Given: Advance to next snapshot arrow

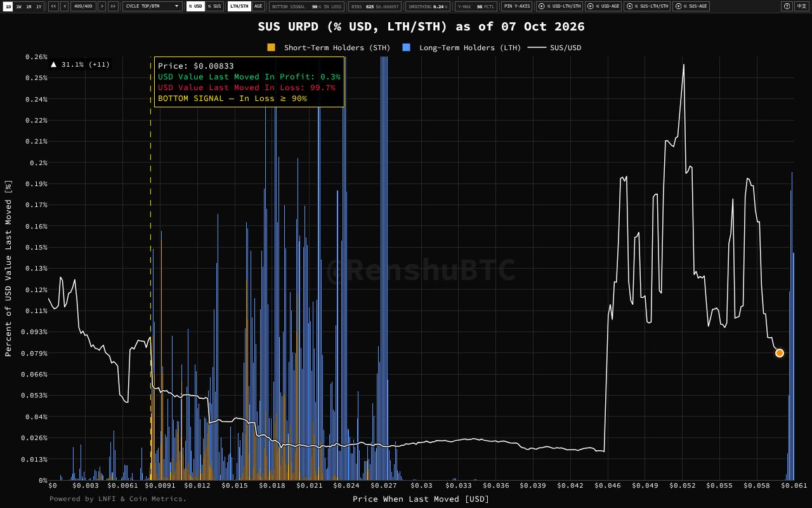Looking at the screenshot, I should point(101,6).
